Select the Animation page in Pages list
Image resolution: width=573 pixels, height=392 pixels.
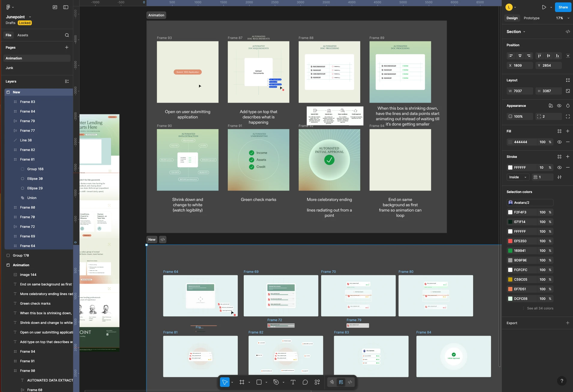click(37, 58)
